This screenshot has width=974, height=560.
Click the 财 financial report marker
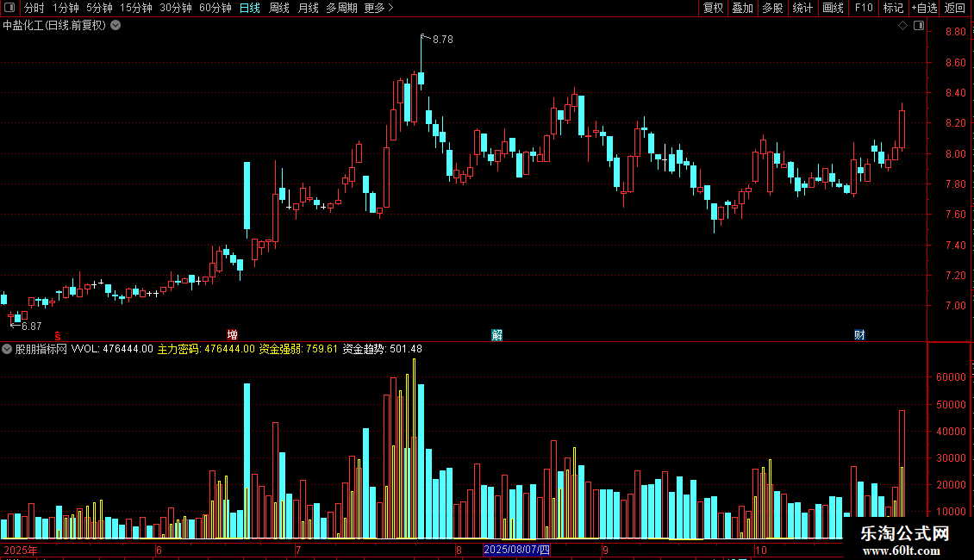859,335
